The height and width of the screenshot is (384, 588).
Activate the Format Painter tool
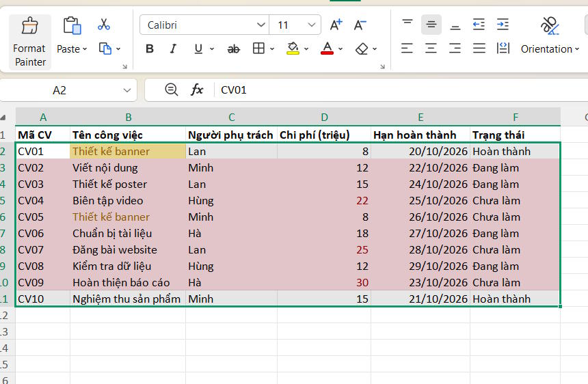coord(29,42)
